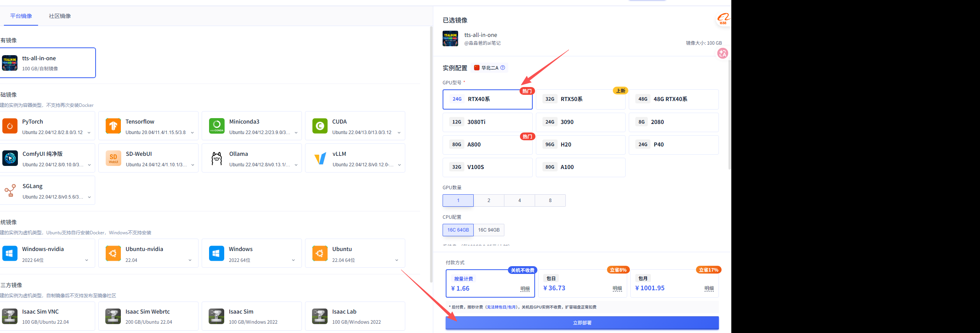Open 明细 link under 包日 price
980x333 pixels.
tap(617, 288)
